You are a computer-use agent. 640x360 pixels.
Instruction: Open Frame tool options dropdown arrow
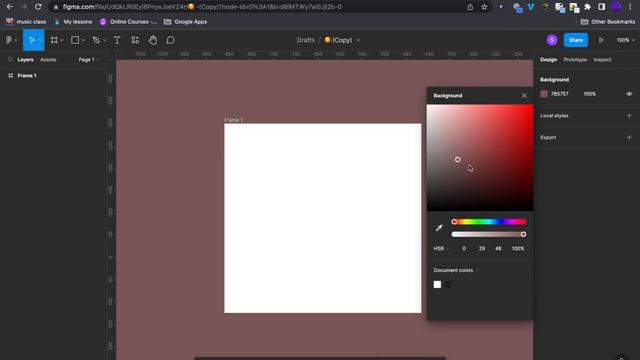pos(62,40)
